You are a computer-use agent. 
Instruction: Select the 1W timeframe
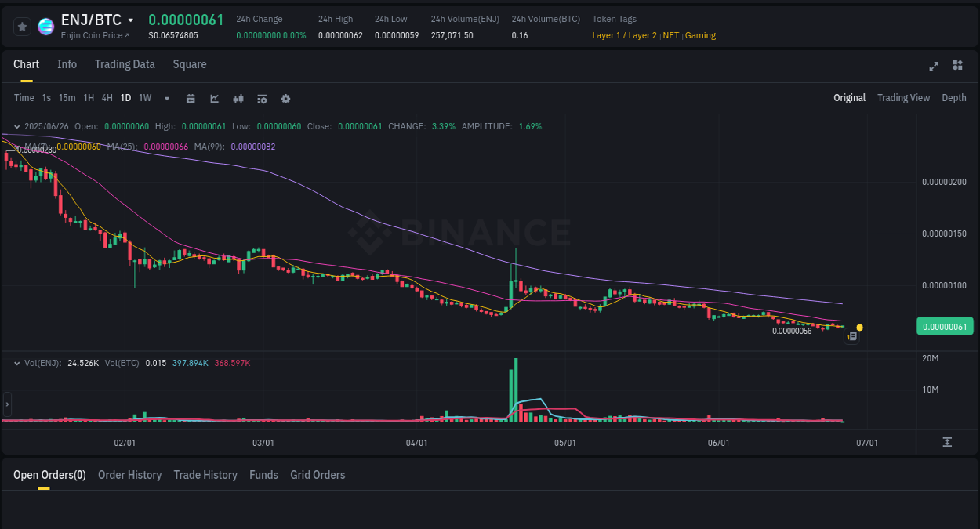click(x=144, y=98)
